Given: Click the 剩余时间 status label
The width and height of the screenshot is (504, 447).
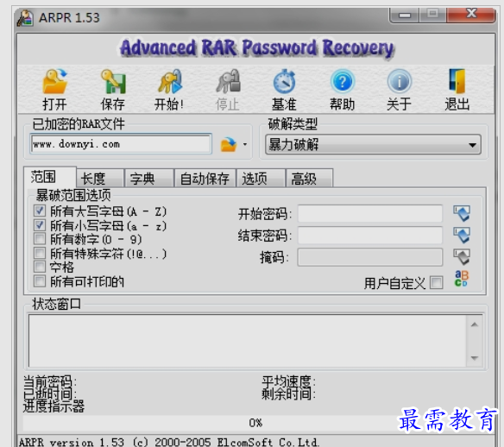Looking at the screenshot, I should click(x=288, y=393).
